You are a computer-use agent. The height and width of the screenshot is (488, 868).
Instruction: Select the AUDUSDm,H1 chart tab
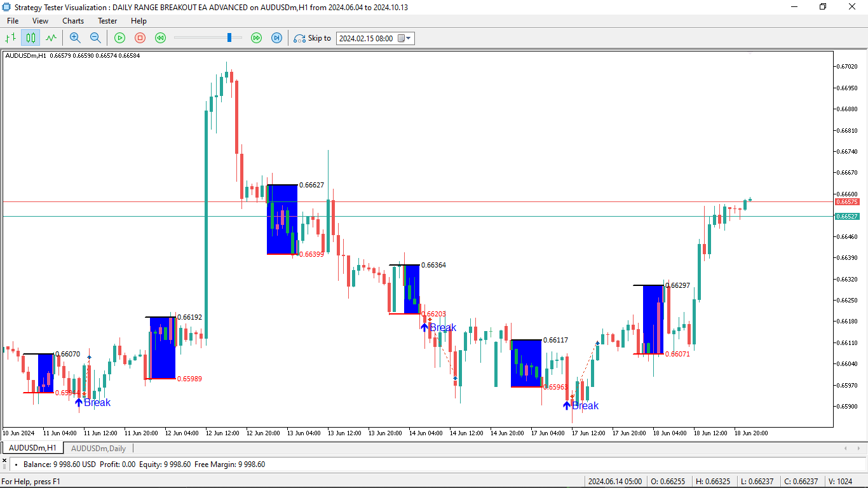point(32,447)
